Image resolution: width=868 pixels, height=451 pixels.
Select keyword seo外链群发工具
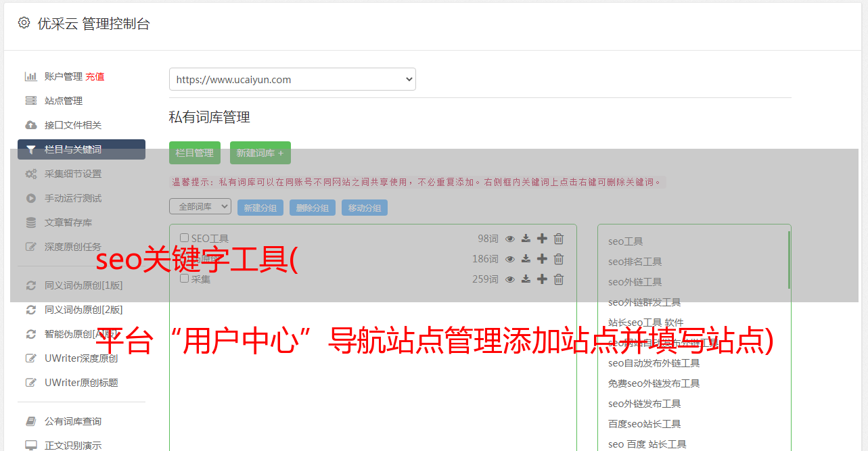pyautogui.click(x=644, y=302)
